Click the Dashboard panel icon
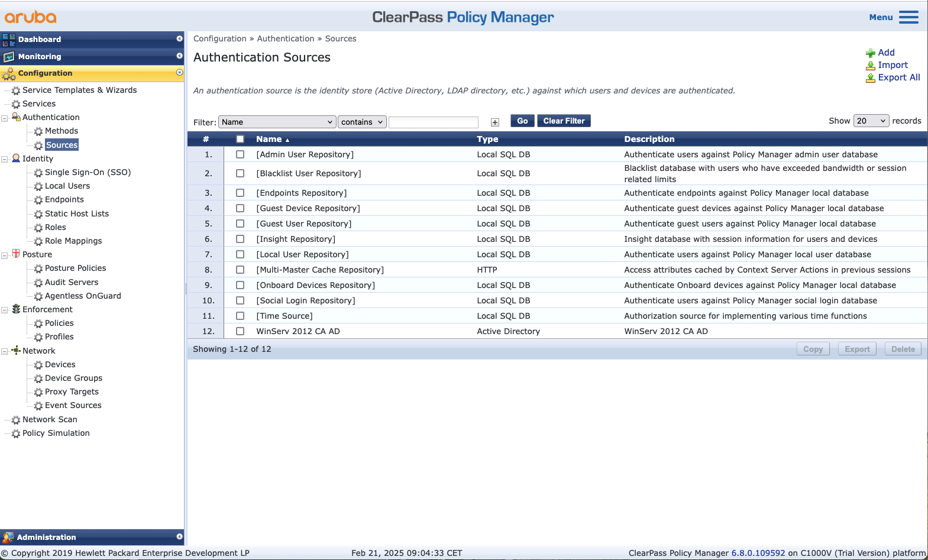Viewport: 928px width, 560px height. pyautogui.click(x=9, y=40)
